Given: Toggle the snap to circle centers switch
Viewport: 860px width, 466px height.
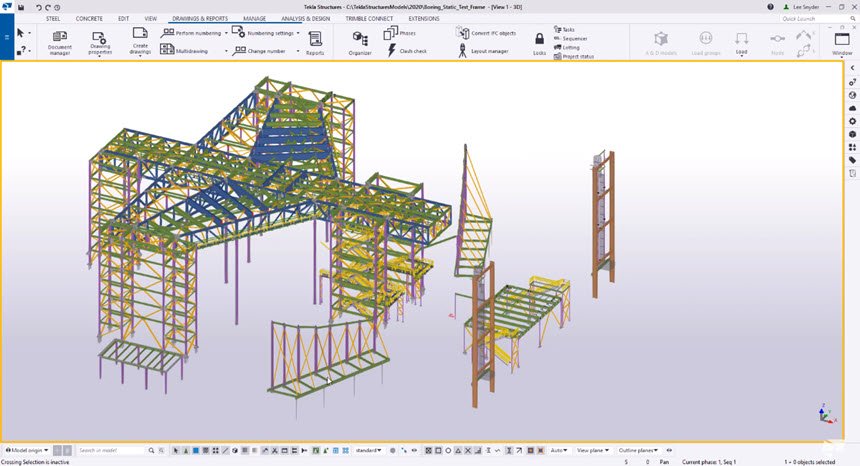Looking at the screenshot, I should (x=448, y=450).
